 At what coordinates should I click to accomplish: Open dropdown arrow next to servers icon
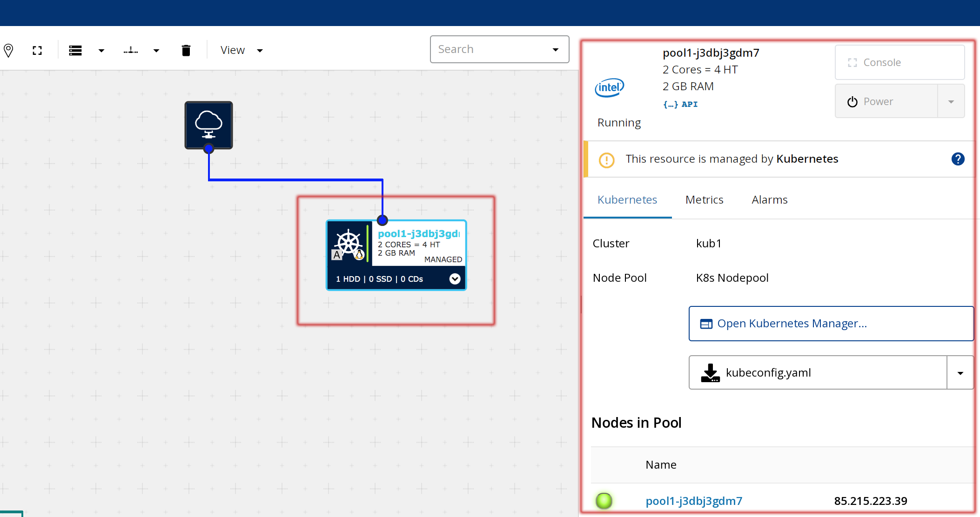101,51
